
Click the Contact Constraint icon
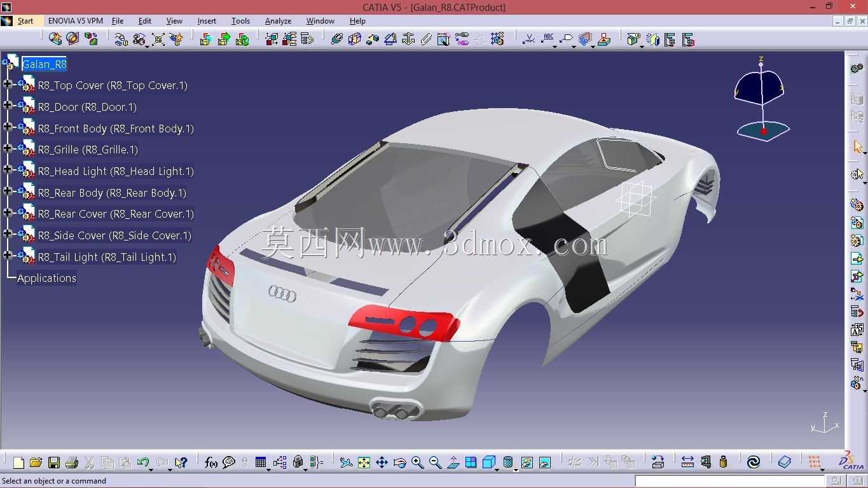tap(355, 39)
